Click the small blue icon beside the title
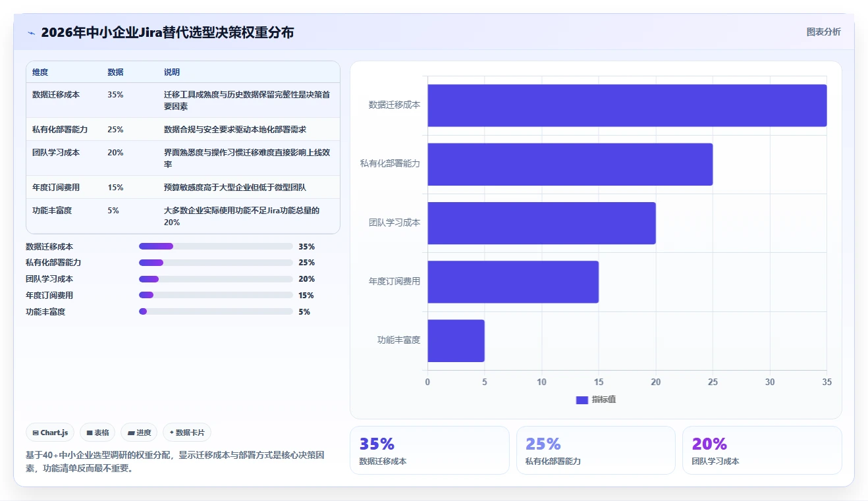The image size is (868, 501). (31, 32)
